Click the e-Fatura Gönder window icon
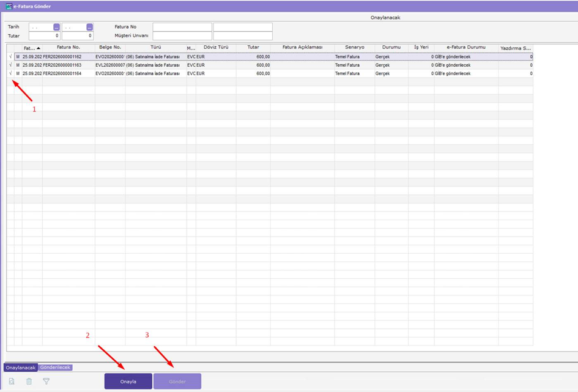 9,6
